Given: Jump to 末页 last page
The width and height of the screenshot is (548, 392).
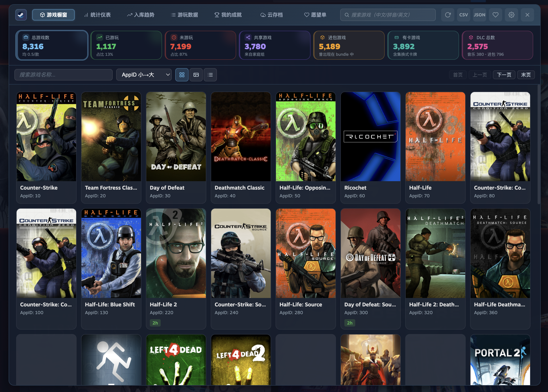Looking at the screenshot, I should click(x=526, y=75).
